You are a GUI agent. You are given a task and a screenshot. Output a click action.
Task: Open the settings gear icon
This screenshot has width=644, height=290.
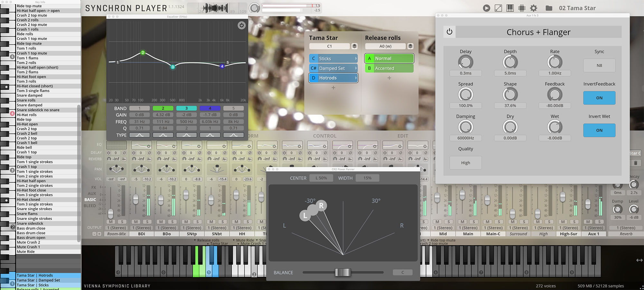tap(534, 8)
